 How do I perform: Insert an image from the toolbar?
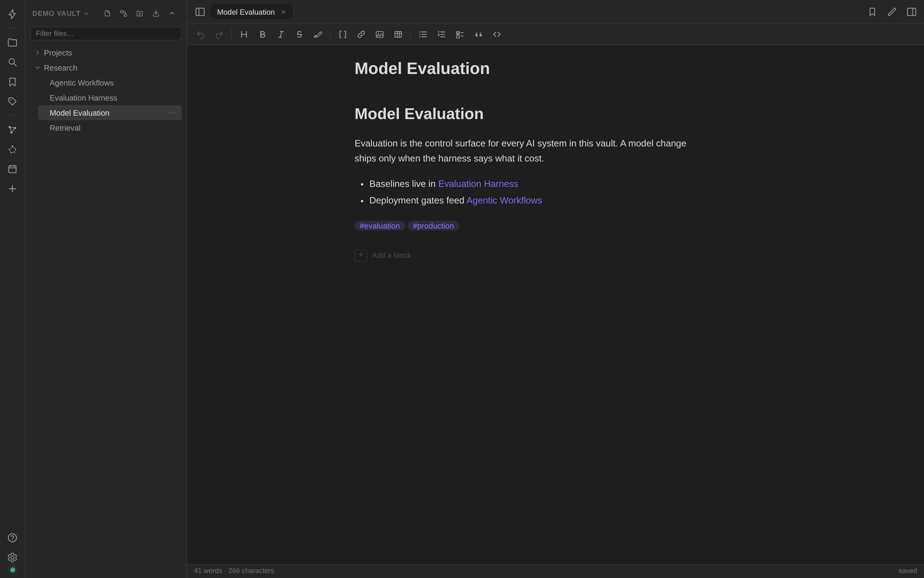point(380,35)
